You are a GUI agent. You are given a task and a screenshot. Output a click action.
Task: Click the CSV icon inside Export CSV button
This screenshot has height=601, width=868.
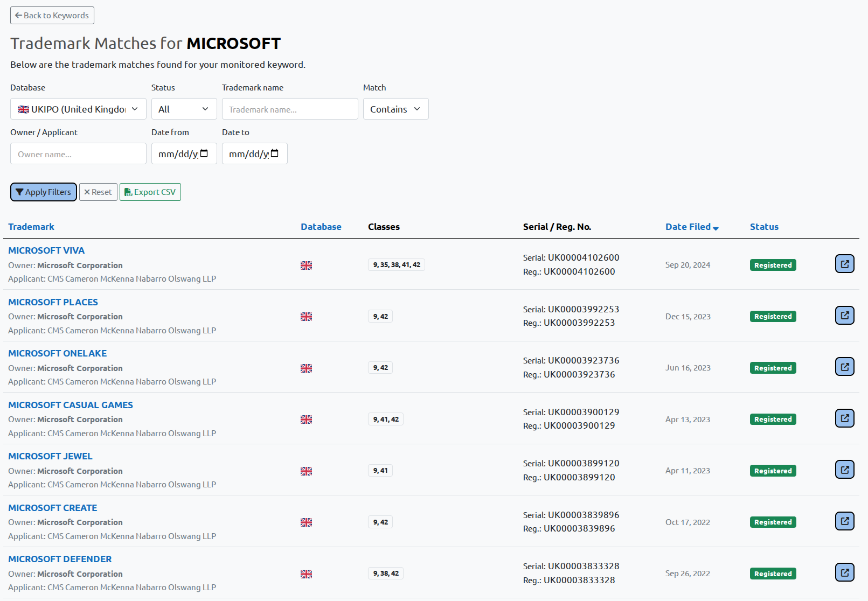coord(128,192)
